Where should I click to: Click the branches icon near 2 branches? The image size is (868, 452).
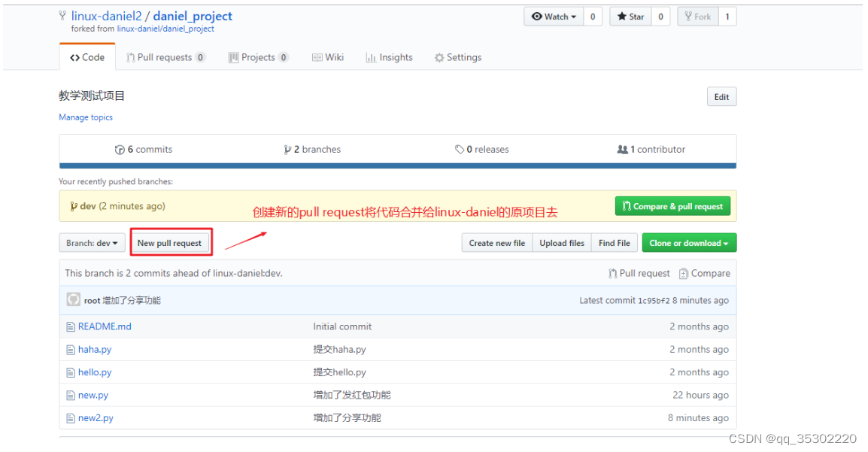tap(287, 150)
